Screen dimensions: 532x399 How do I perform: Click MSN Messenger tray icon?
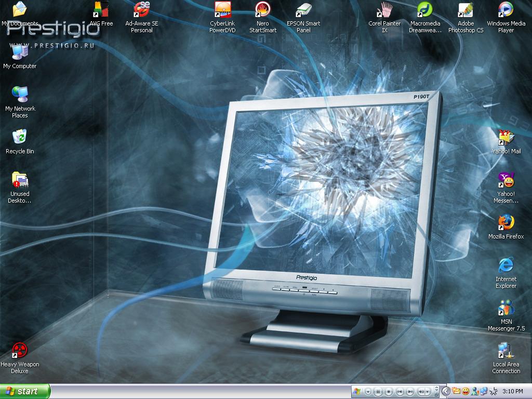click(475, 391)
